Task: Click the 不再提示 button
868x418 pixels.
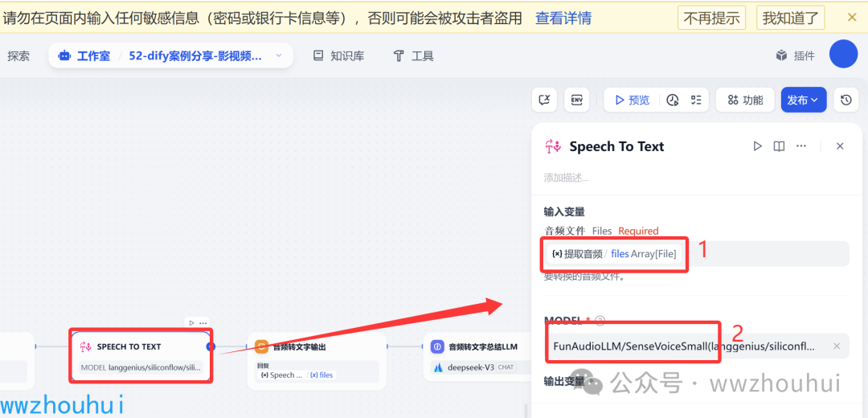Action: pyautogui.click(x=711, y=18)
